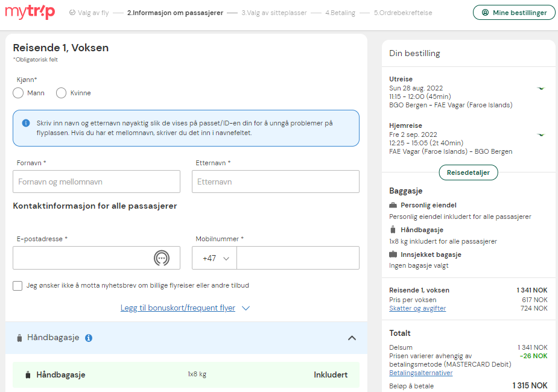Select step 3.Valg av sitteplasser
The height and width of the screenshot is (392, 558).
point(274,13)
